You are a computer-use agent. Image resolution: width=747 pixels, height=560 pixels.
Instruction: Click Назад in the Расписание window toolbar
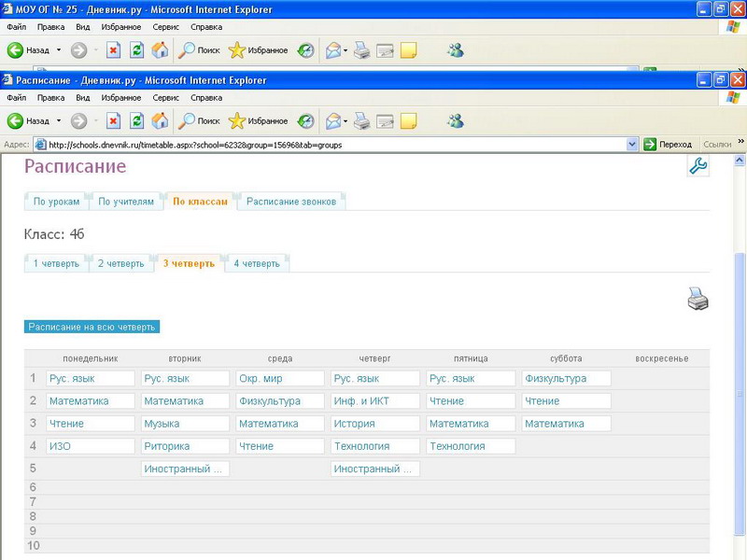(x=28, y=120)
